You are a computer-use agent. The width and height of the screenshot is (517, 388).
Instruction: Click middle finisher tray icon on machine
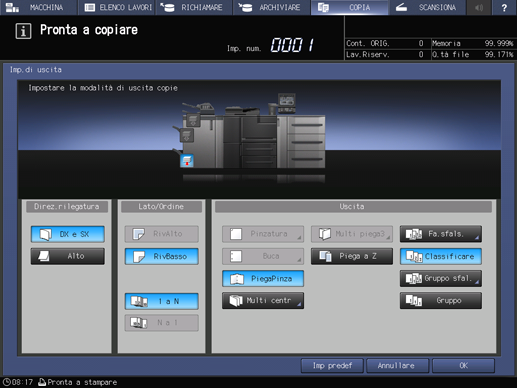[x=186, y=136]
